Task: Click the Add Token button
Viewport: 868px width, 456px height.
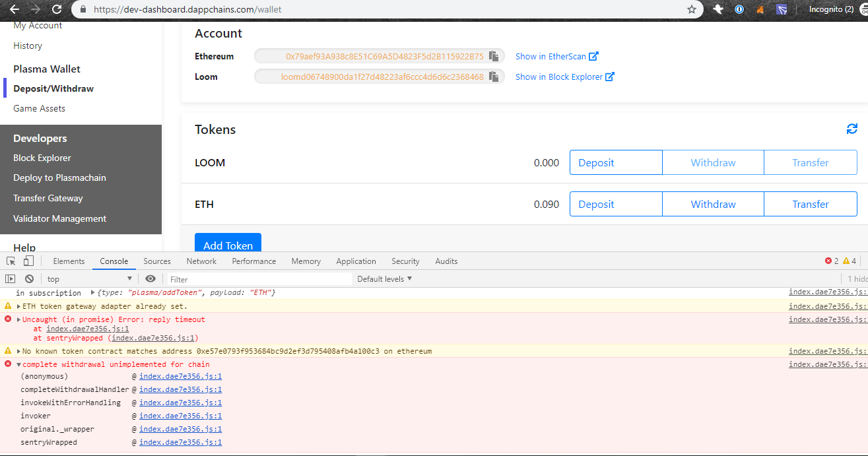Action: pyautogui.click(x=228, y=244)
